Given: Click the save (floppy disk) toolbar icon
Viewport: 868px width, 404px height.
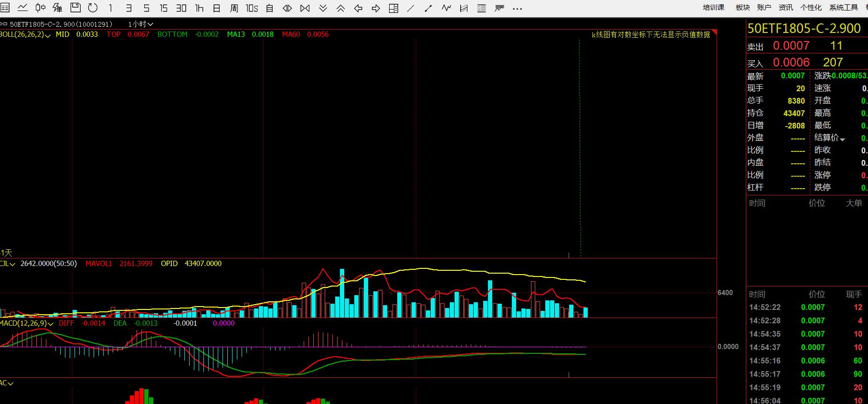Looking at the screenshot, I should 75,8.
